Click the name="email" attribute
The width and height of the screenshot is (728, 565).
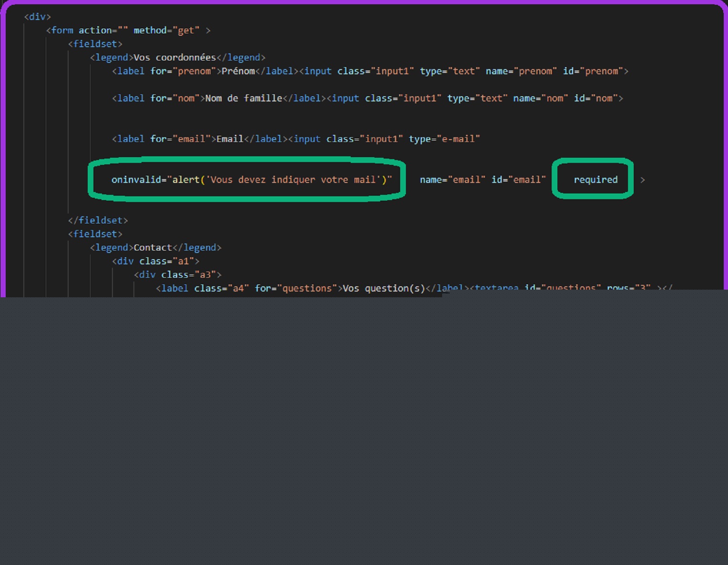pyautogui.click(x=452, y=180)
